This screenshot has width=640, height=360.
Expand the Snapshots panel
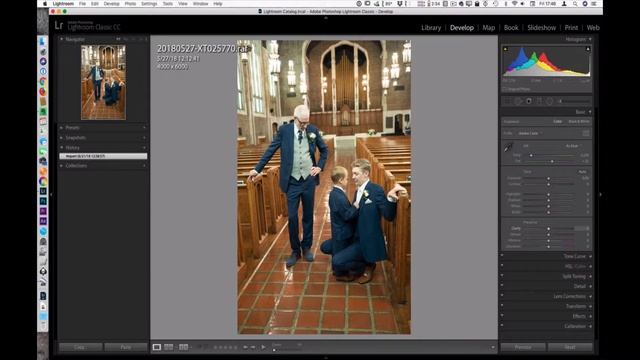[62, 138]
